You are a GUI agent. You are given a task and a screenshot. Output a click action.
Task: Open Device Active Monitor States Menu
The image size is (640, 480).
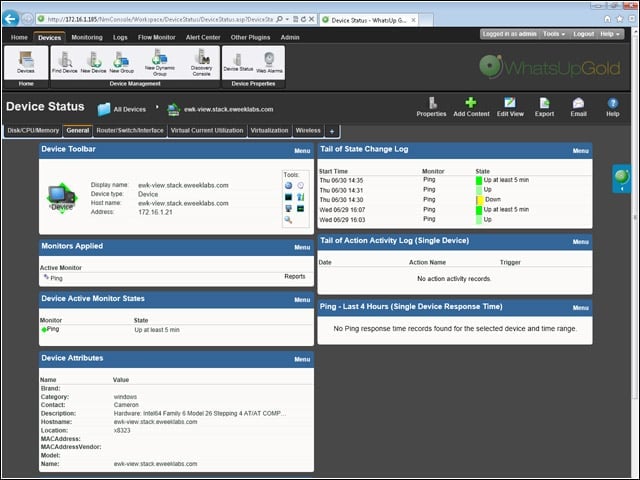pyautogui.click(x=302, y=300)
